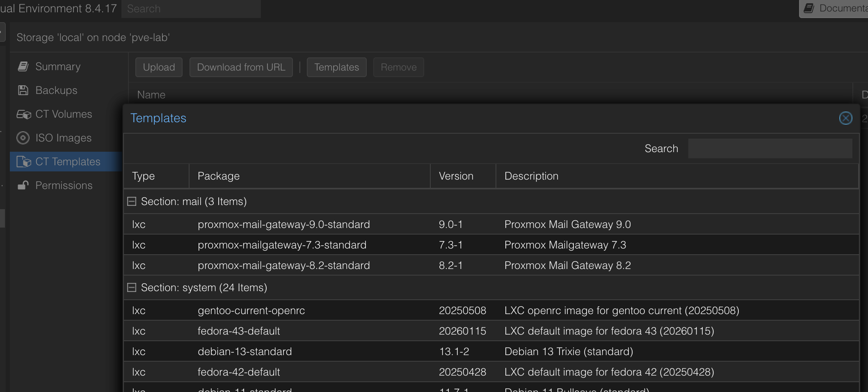
Task: Collapse the mail section group
Action: (x=132, y=201)
